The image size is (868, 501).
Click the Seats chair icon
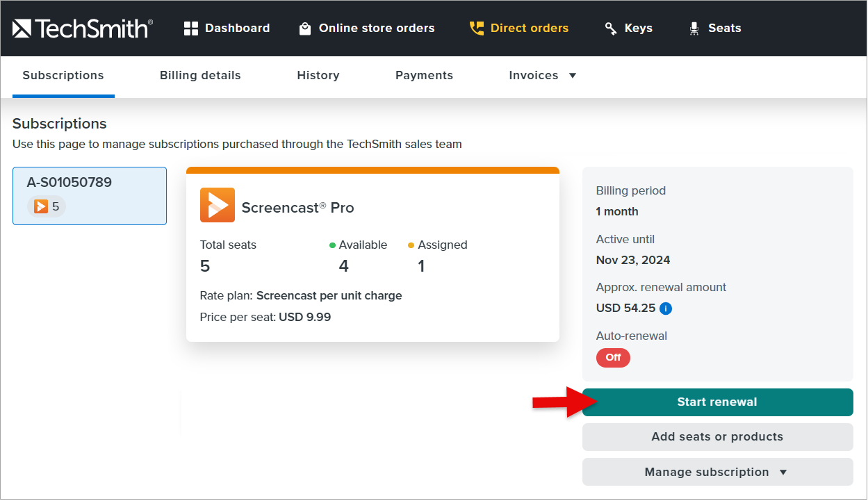[694, 28]
